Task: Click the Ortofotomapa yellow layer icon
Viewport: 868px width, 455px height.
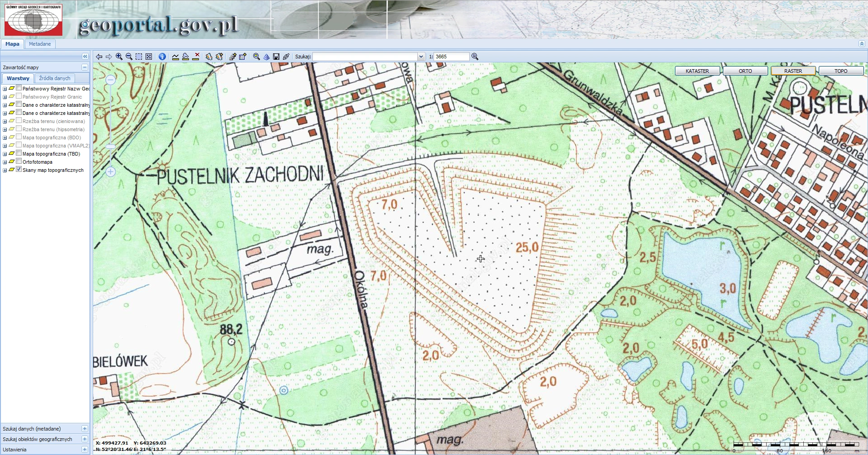Action: click(12, 161)
